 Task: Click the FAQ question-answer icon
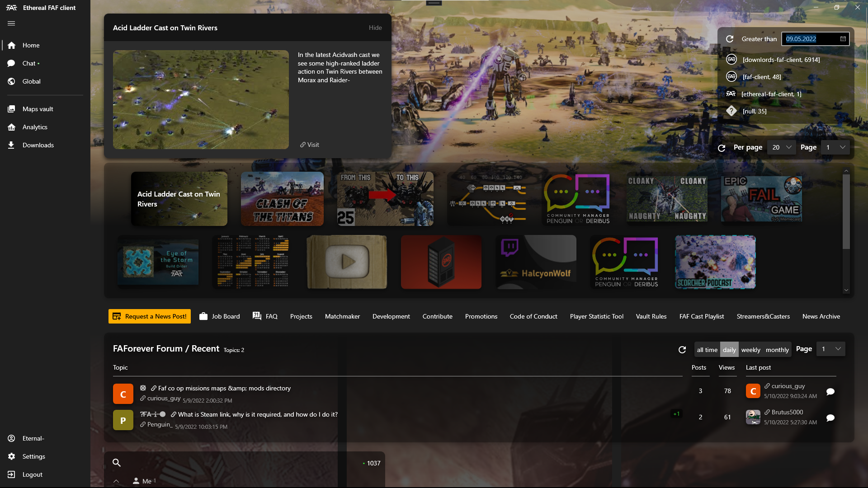(x=257, y=316)
